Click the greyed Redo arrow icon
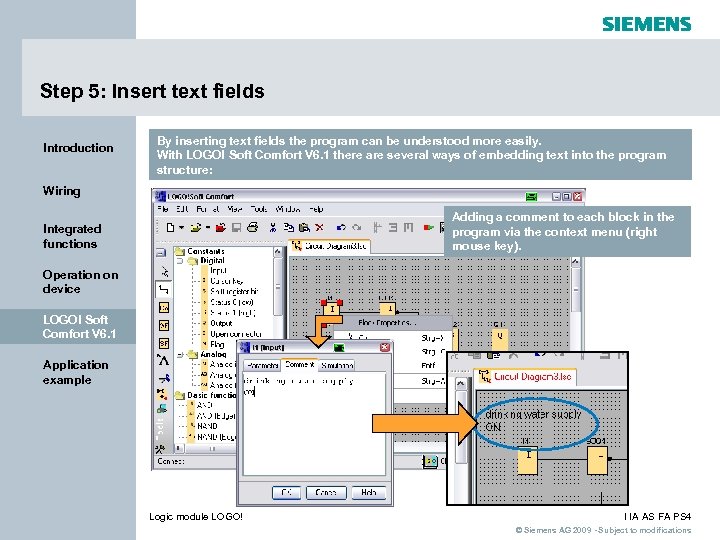Image resolution: width=720 pixels, height=540 pixels. [357, 227]
